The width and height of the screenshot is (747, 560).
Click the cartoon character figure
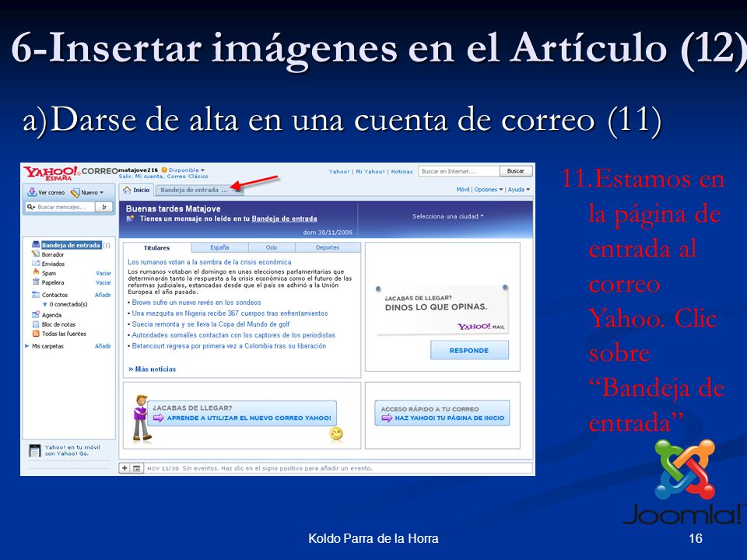tap(141, 418)
